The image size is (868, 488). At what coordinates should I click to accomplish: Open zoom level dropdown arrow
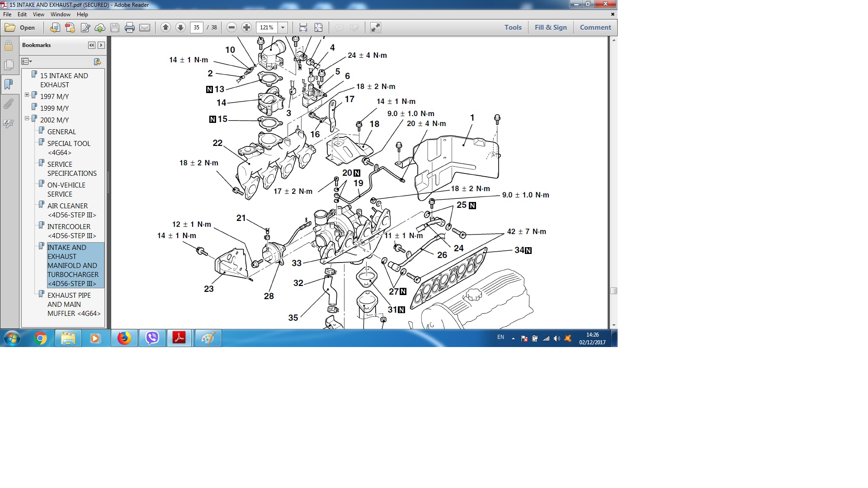coord(283,28)
